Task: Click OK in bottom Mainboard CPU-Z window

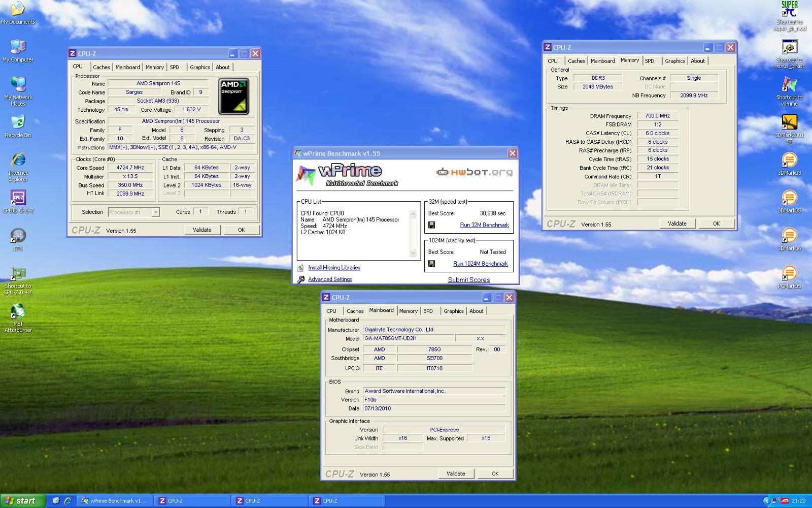Action: coord(495,473)
